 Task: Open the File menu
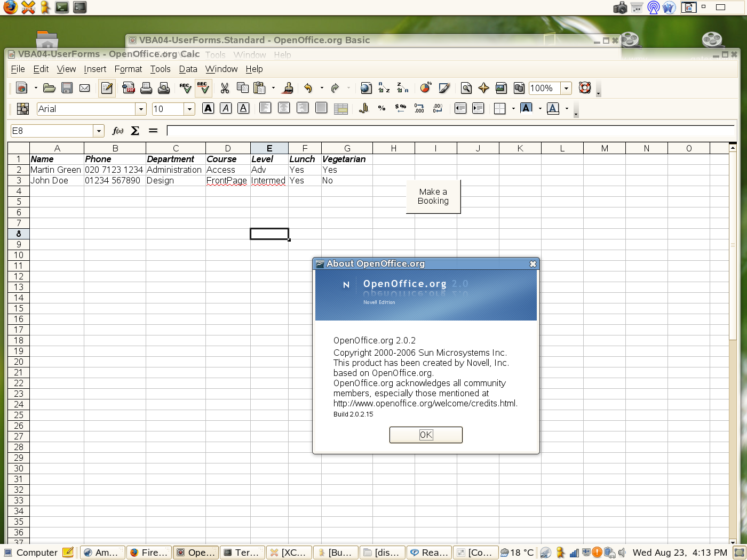click(18, 69)
